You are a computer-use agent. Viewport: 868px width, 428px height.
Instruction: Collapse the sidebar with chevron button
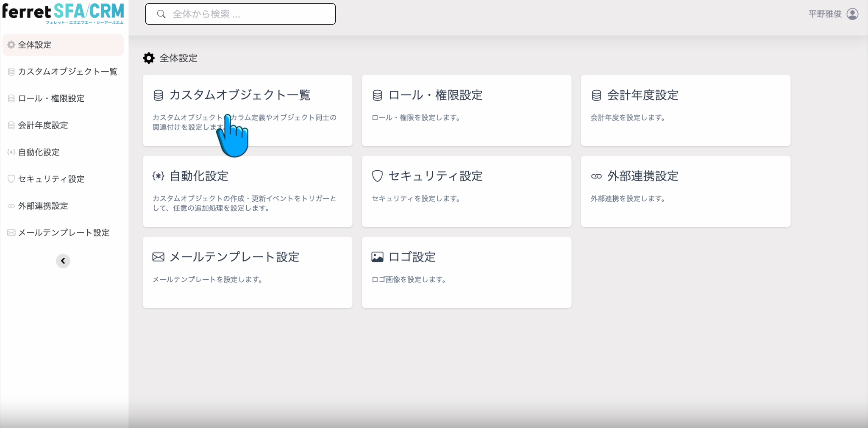click(x=63, y=261)
